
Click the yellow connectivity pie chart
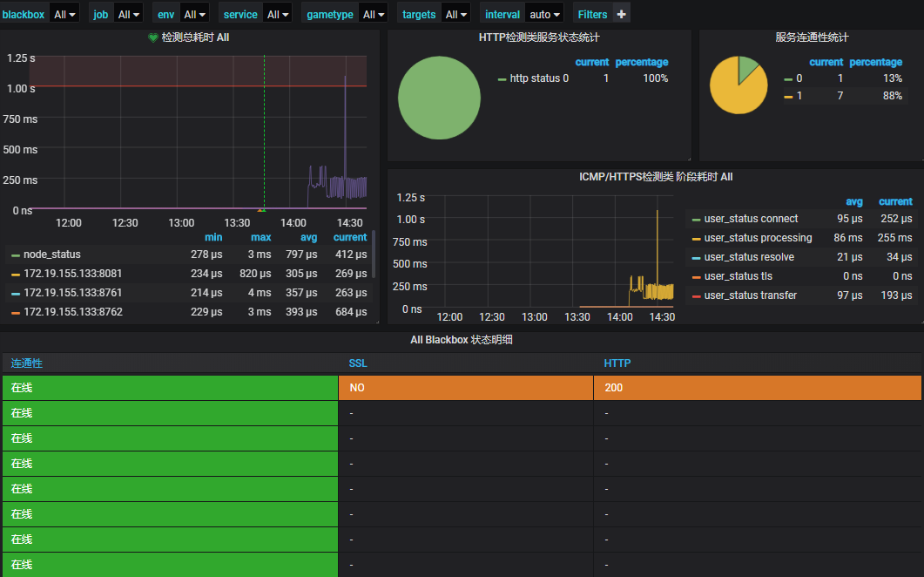click(x=739, y=85)
